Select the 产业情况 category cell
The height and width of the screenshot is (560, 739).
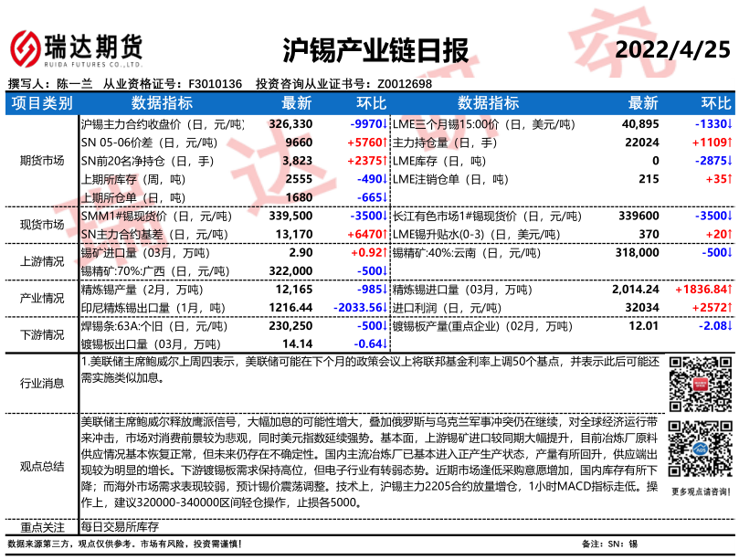(42, 298)
